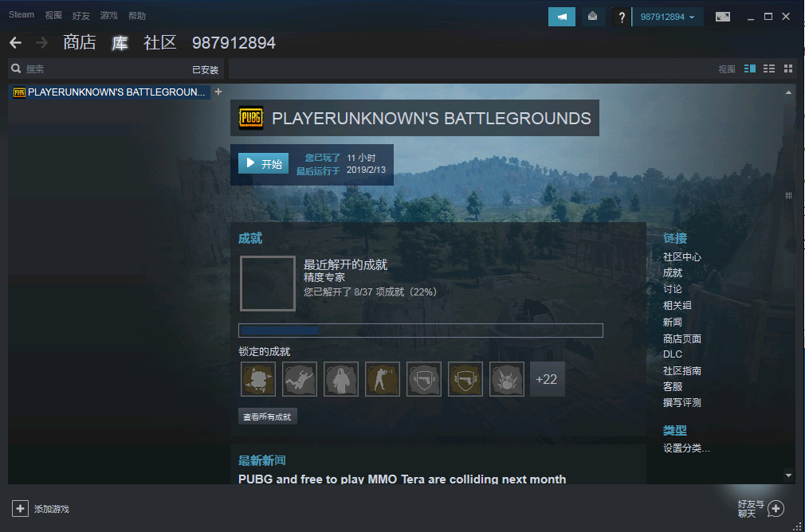Viewport: 805px width, 532px height.
Task: Open the 987912894 profile tab
Action: click(234, 43)
